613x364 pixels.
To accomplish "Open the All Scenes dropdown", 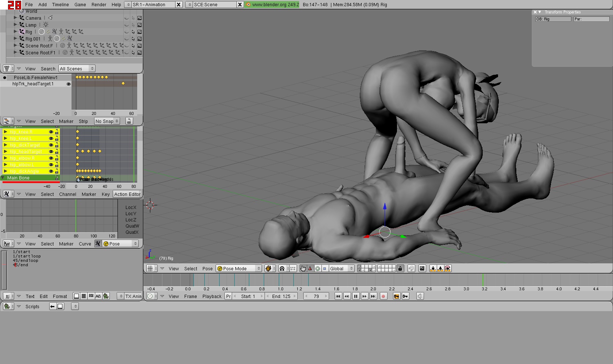I will [x=77, y=69].
